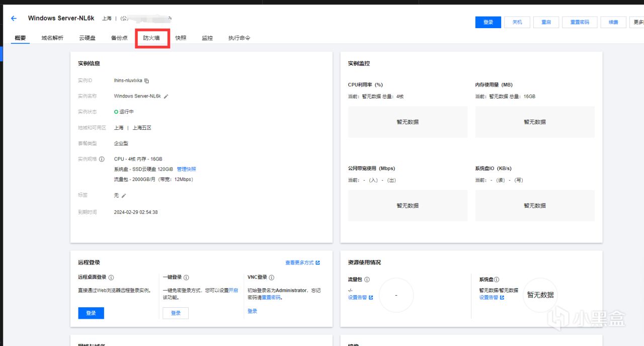The height and width of the screenshot is (346, 644).
Task: Click the CPU - 4核 内存 - 16GB spec text
Action: [x=138, y=159]
